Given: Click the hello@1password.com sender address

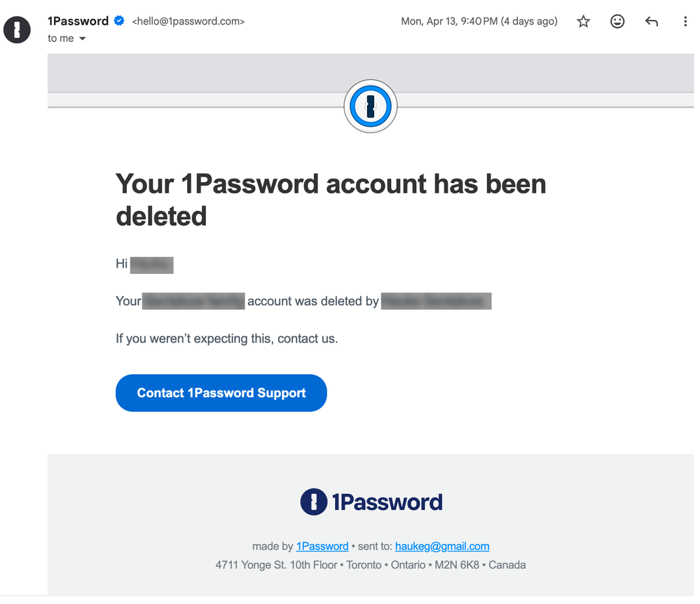Looking at the screenshot, I should pyautogui.click(x=188, y=22).
